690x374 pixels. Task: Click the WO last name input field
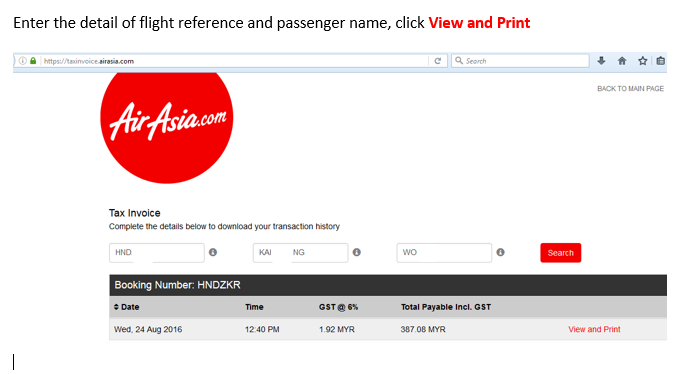pyautogui.click(x=444, y=253)
